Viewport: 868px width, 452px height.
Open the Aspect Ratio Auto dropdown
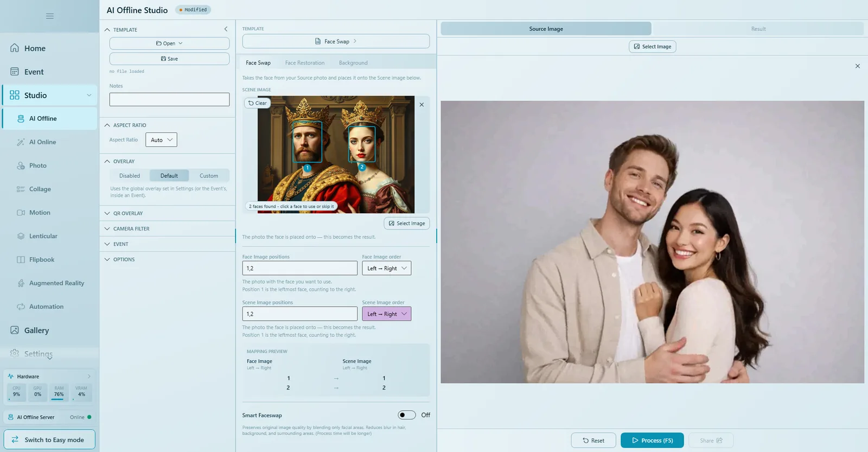tap(161, 140)
